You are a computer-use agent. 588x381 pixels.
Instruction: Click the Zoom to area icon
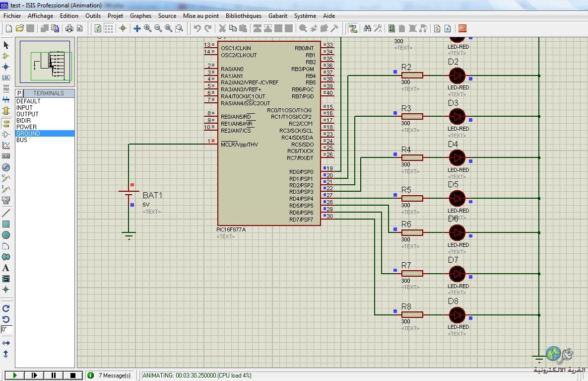pos(180,28)
